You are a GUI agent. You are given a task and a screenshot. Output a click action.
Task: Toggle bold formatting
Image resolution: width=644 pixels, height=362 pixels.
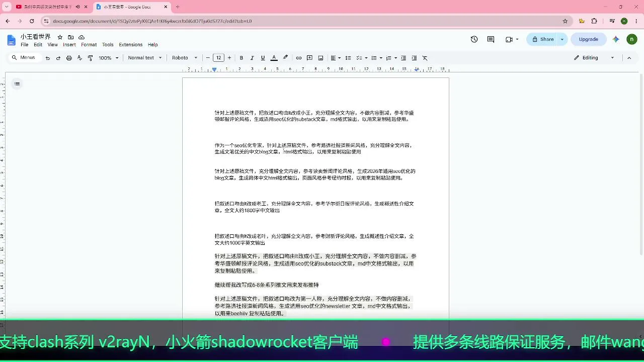click(x=242, y=58)
